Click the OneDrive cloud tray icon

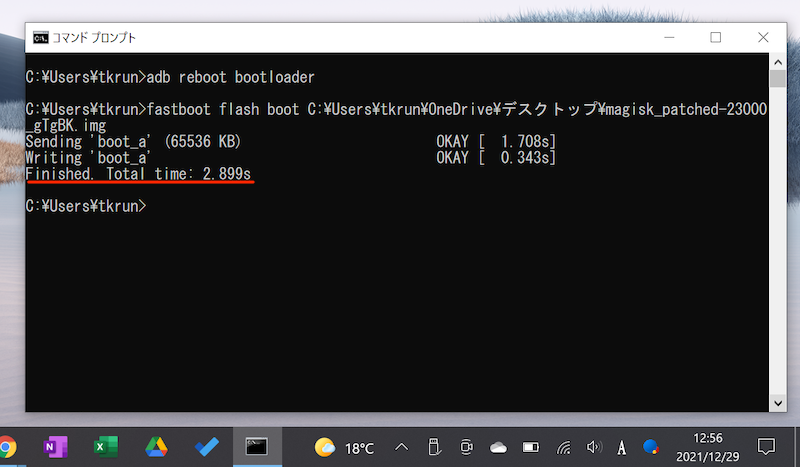[499, 446]
